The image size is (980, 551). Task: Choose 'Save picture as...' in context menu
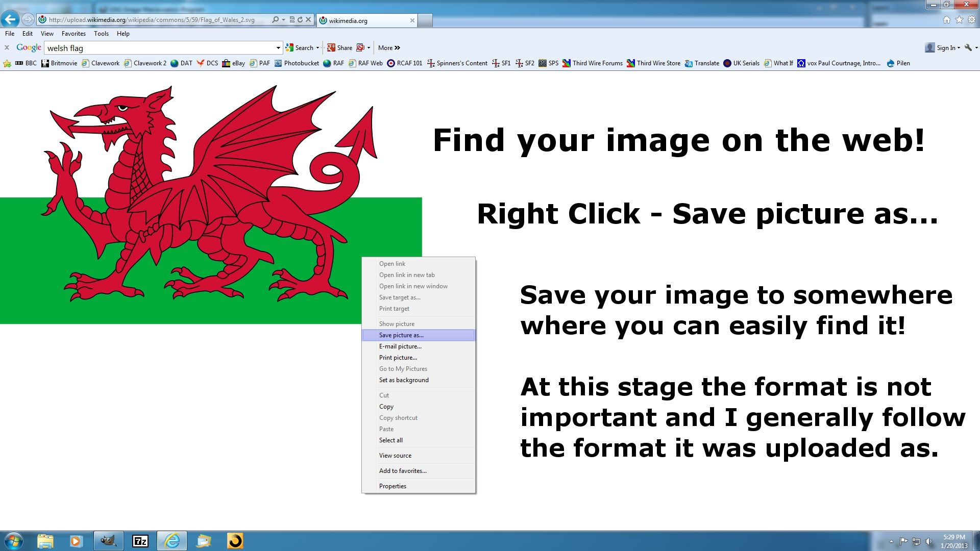click(x=419, y=335)
